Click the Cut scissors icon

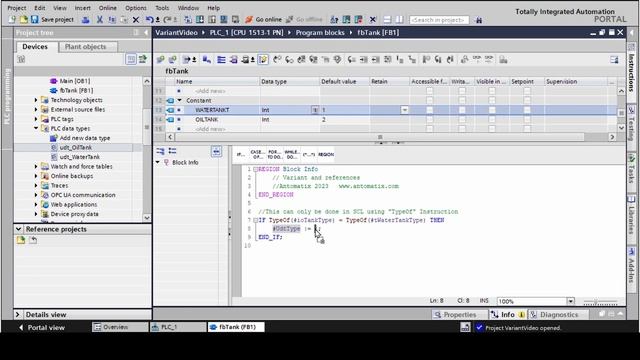coord(100,20)
